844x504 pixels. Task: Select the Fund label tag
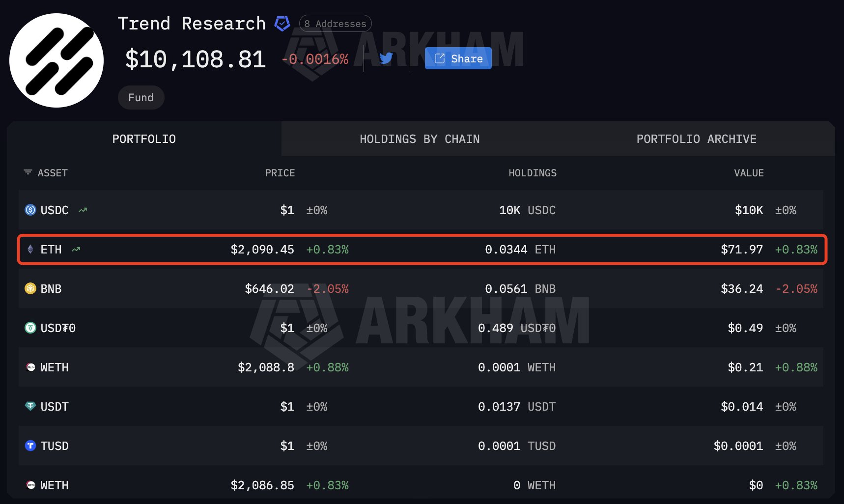click(141, 97)
